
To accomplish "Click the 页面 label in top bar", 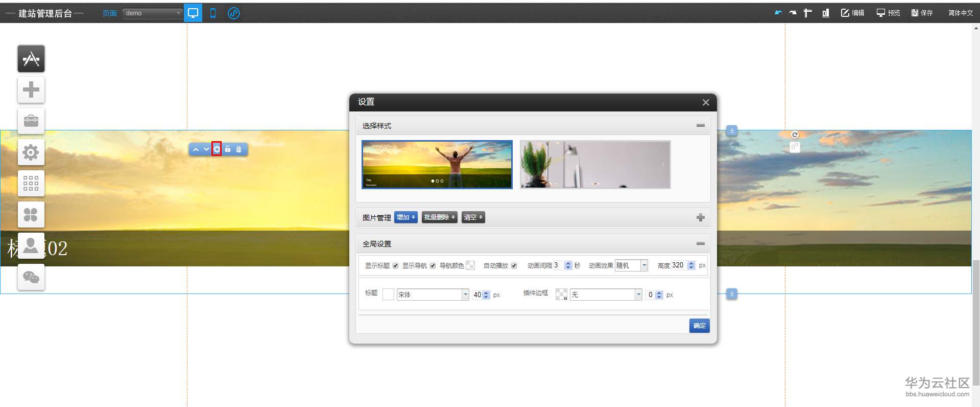I will coord(109,13).
